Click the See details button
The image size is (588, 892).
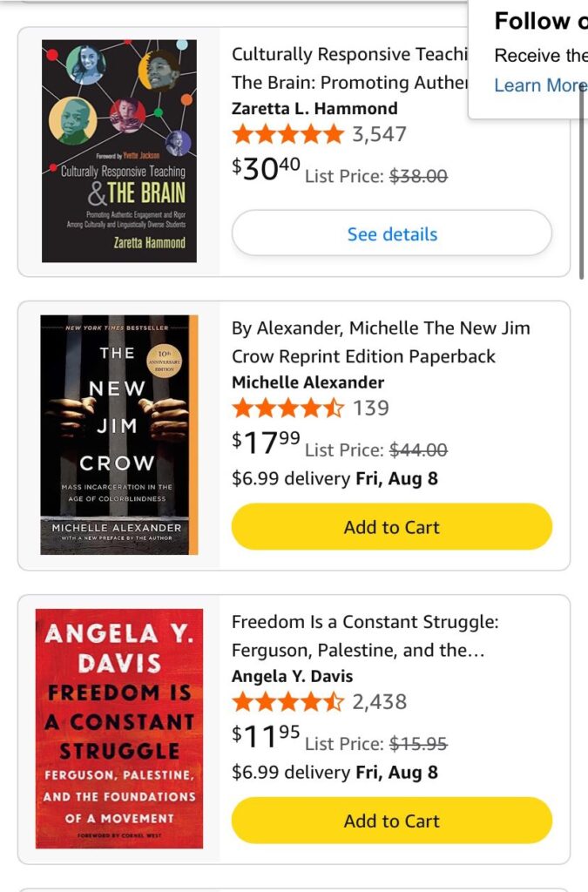pyautogui.click(x=392, y=233)
